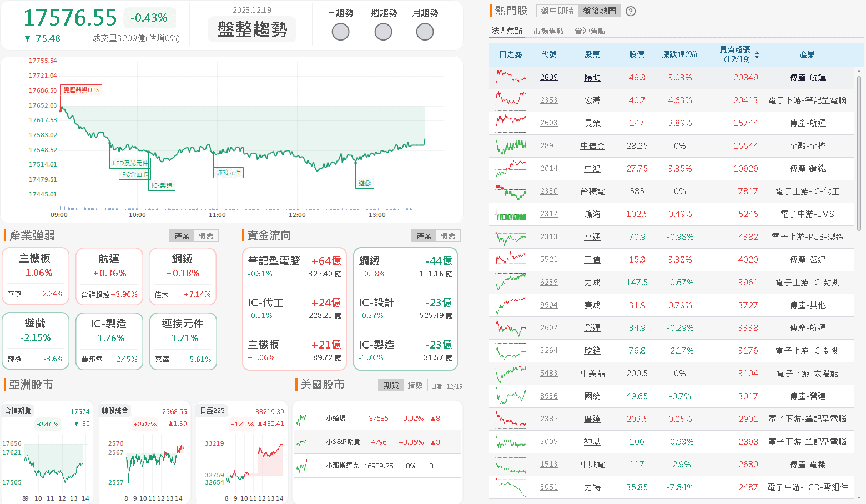Click the help question mark icon beside 盤後熱門
The image size is (866, 504).
[631, 11]
